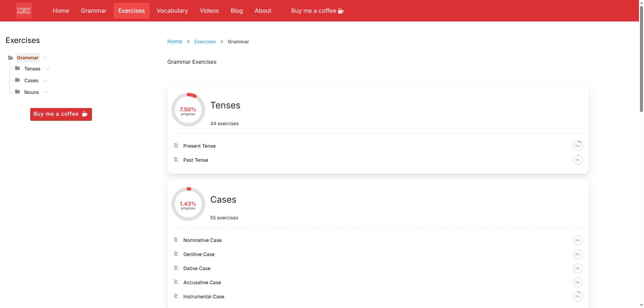
Task: Click the Course Polish logo
Action: coord(23,10)
